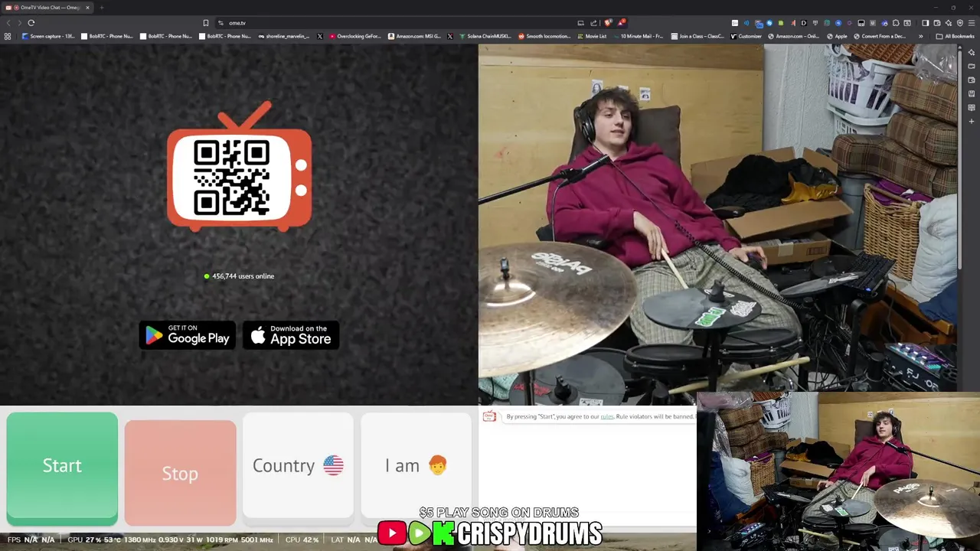Screen dimensions: 980x551
Task: Open the 'Screen capture' bookmark
Action: [48, 36]
